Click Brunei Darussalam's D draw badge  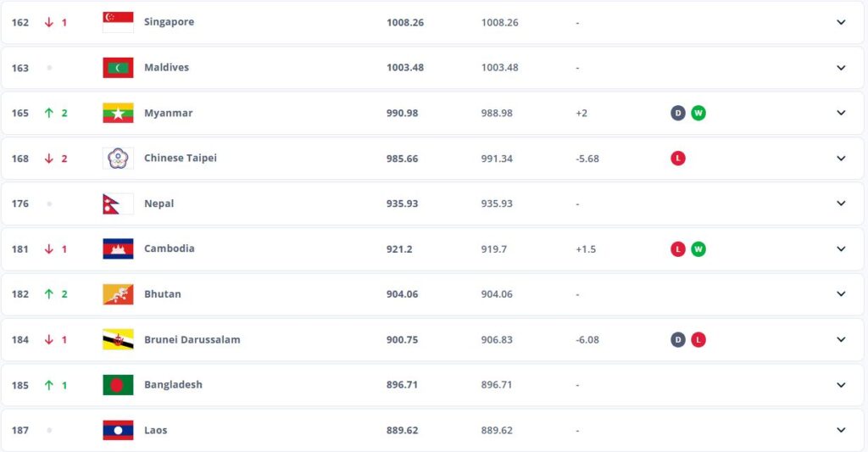click(678, 339)
